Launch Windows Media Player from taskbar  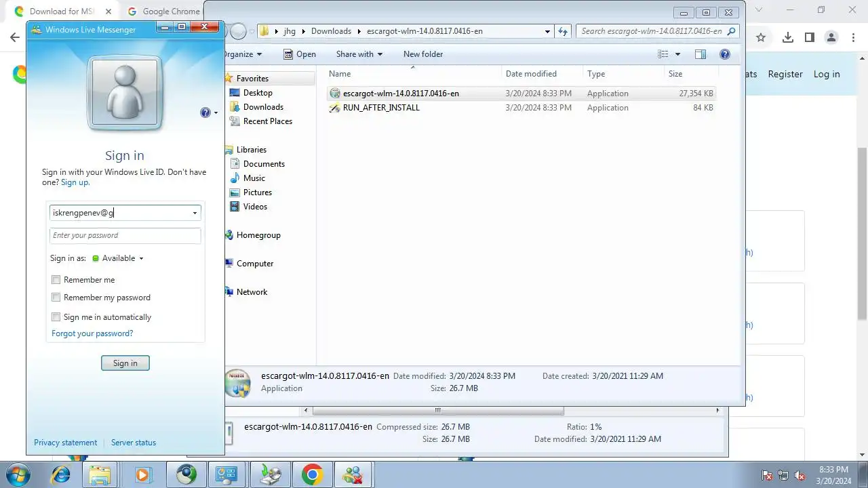point(142,474)
